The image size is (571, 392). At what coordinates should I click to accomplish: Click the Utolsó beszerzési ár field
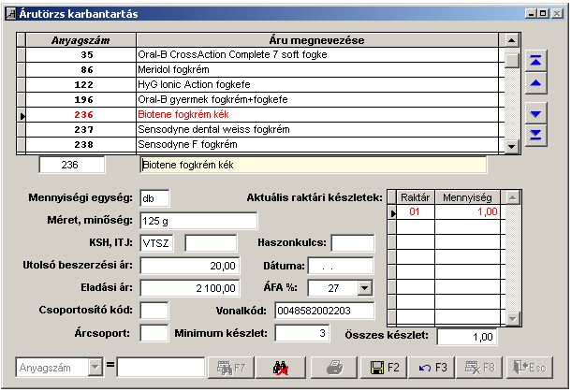190,266
